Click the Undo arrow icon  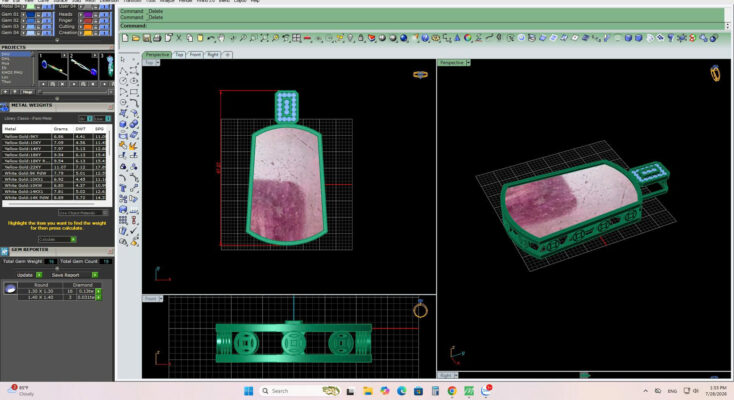211,38
